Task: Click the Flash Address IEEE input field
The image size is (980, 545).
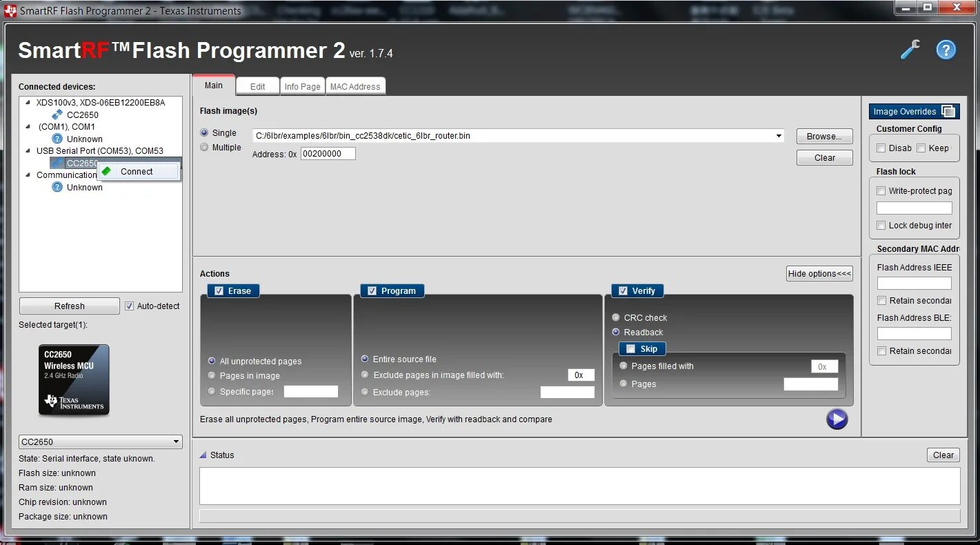Action: (x=914, y=283)
